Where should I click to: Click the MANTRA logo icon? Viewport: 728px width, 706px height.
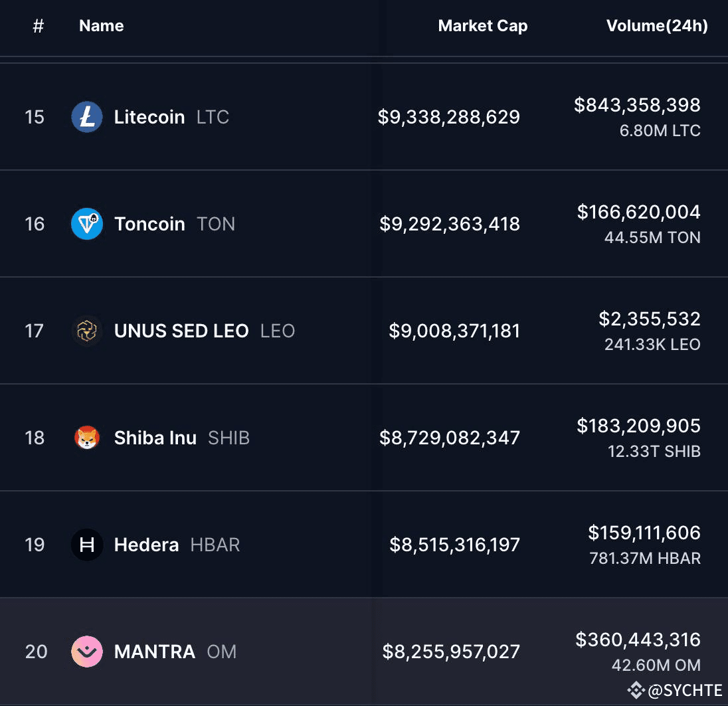click(x=87, y=652)
